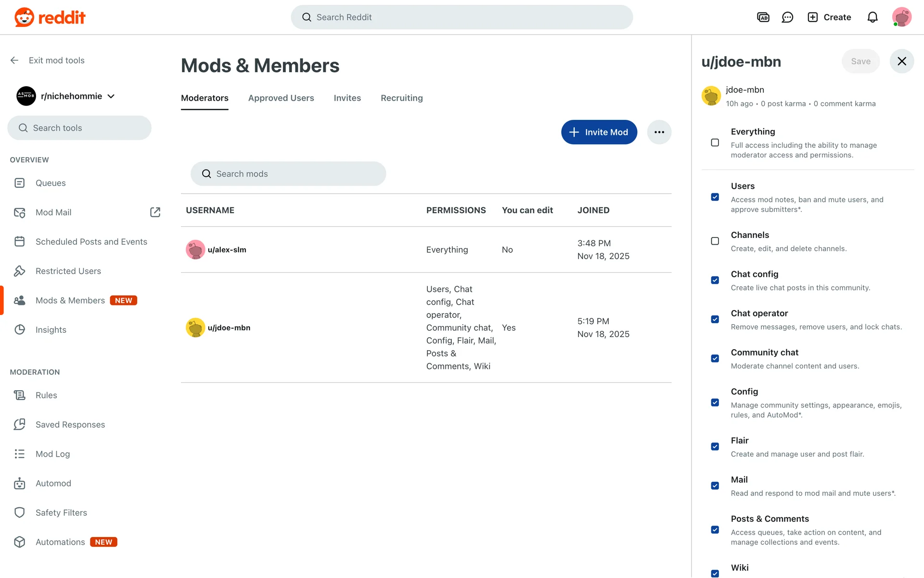Open Mod Mail external link icon
Viewport: 924px width, 578px height.
pos(155,212)
